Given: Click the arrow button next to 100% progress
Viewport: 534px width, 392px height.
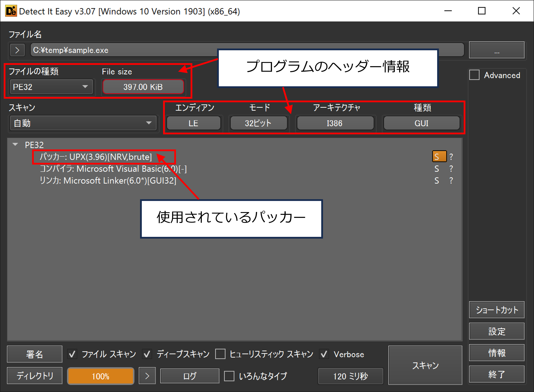Looking at the screenshot, I should pos(147,376).
